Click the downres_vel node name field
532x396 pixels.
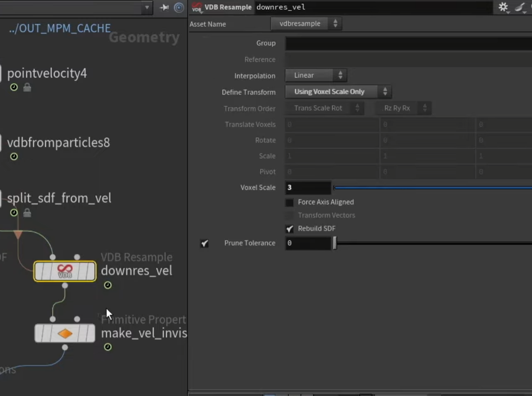click(x=373, y=7)
